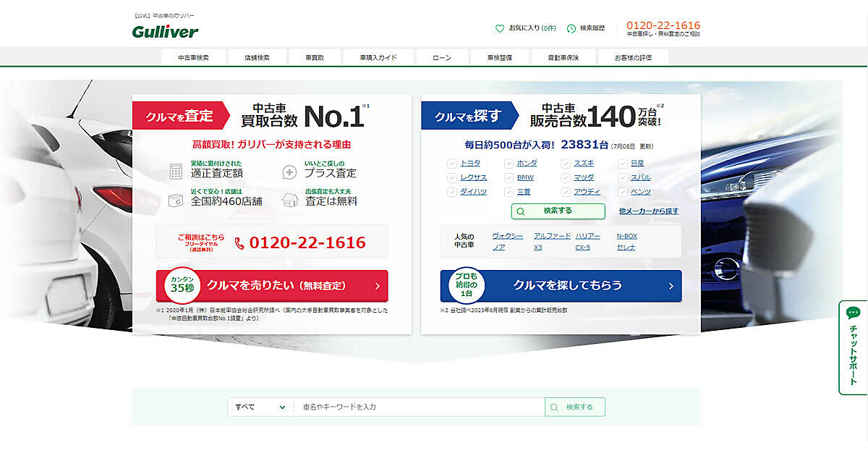Open search history via the clock icon
The image size is (868, 456).
point(572,28)
